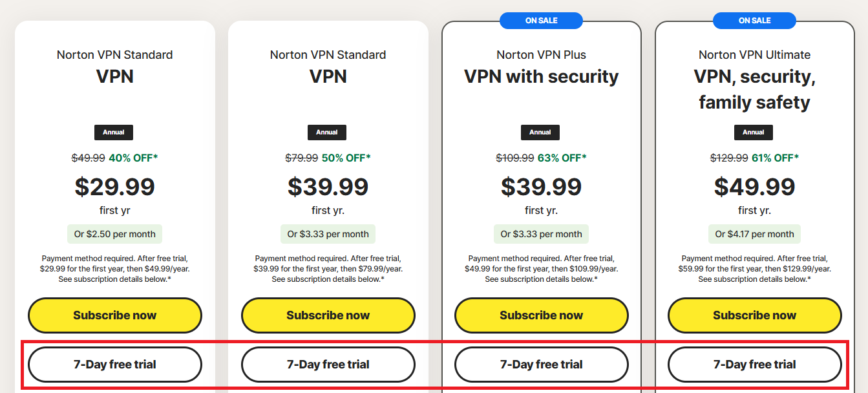Select the Annual tag on VPN Plus card
This screenshot has width=868, height=393.
pos(540,132)
